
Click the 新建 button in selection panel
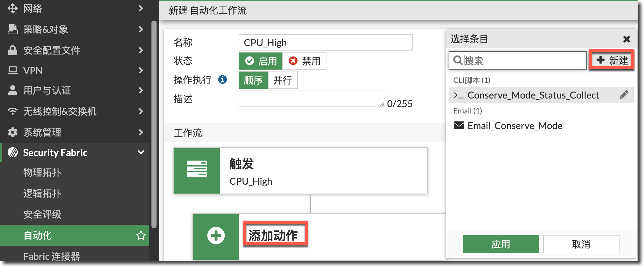point(612,60)
